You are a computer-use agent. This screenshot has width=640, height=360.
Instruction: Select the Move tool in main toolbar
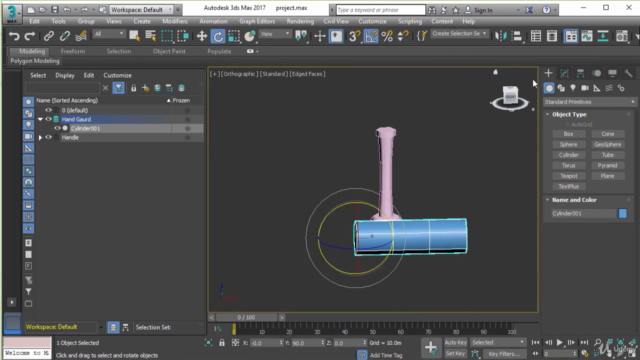tap(202, 36)
